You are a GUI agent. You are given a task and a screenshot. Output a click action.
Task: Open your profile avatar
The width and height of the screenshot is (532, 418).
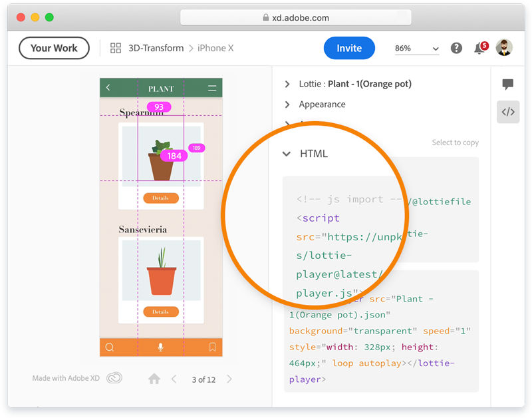503,48
